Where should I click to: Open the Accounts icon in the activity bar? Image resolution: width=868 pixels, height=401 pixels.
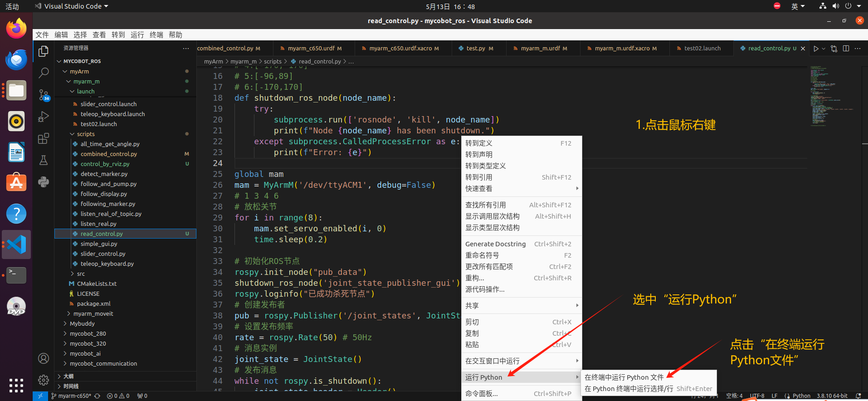click(x=44, y=358)
